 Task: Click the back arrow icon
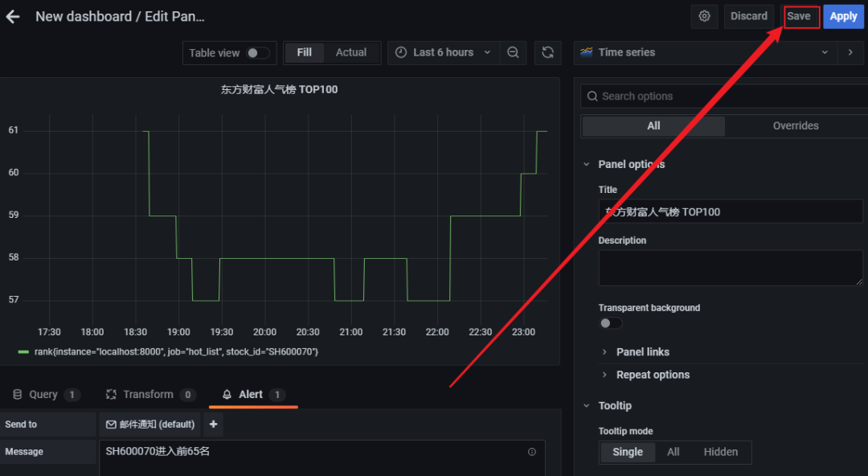tap(13, 17)
